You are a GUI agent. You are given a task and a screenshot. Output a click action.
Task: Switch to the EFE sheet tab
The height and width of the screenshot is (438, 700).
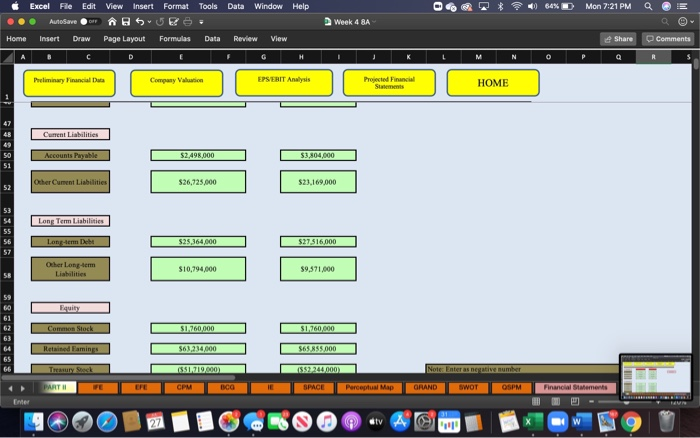point(141,388)
